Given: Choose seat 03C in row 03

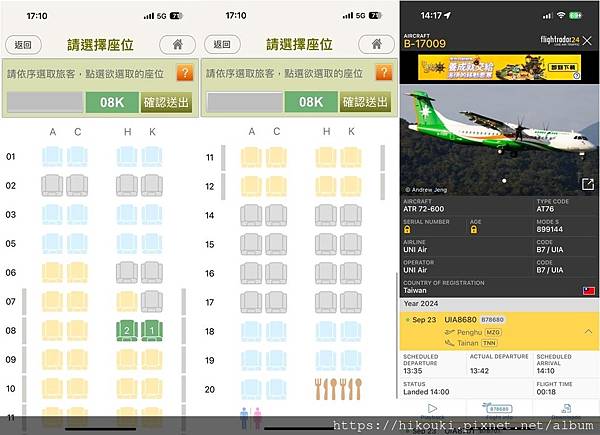Looking at the screenshot, I should click(x=77, y=215).
